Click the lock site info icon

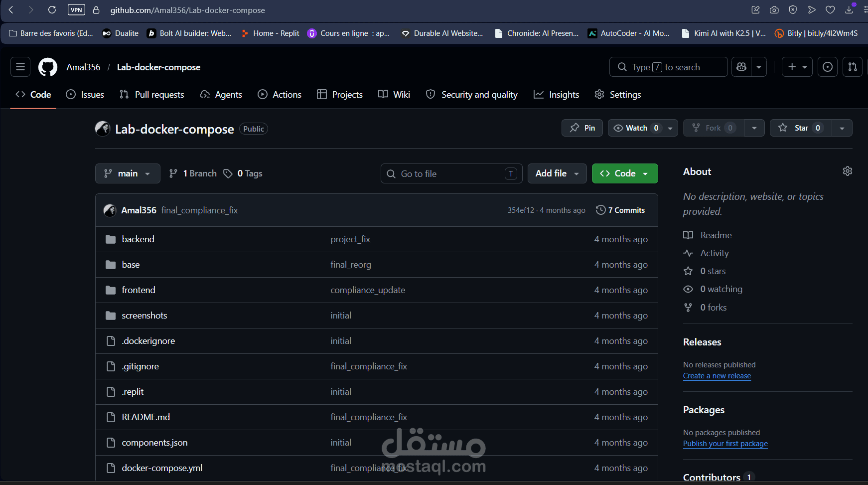coord(96,10)
